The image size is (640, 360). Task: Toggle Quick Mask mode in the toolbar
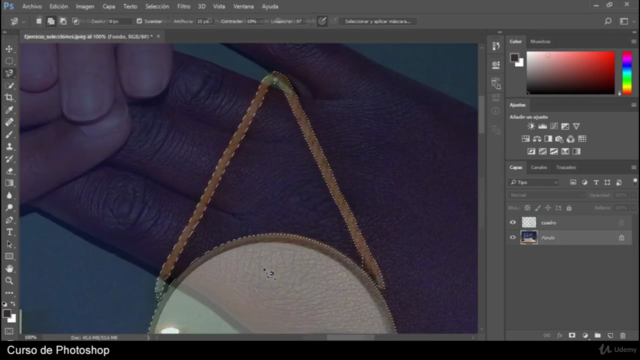9,331
